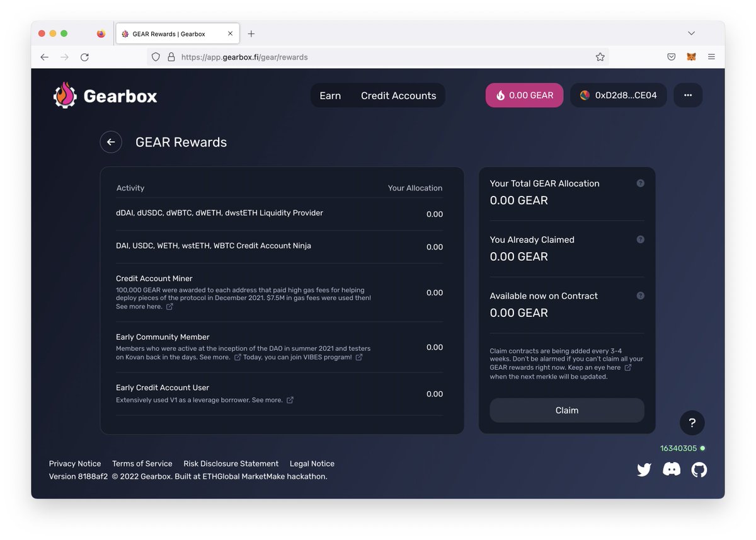The width and height of the screenshot is (756, 540).
Task: Open the Terms of Service link
Action: pyautogui.click(x=142, y=464)
